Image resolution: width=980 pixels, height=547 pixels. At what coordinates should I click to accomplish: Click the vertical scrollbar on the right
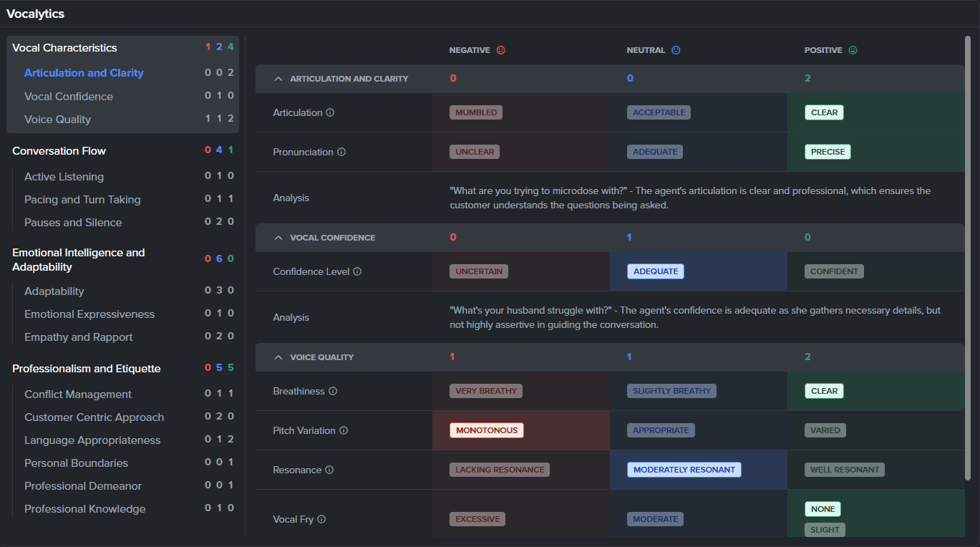pos(968,258)
